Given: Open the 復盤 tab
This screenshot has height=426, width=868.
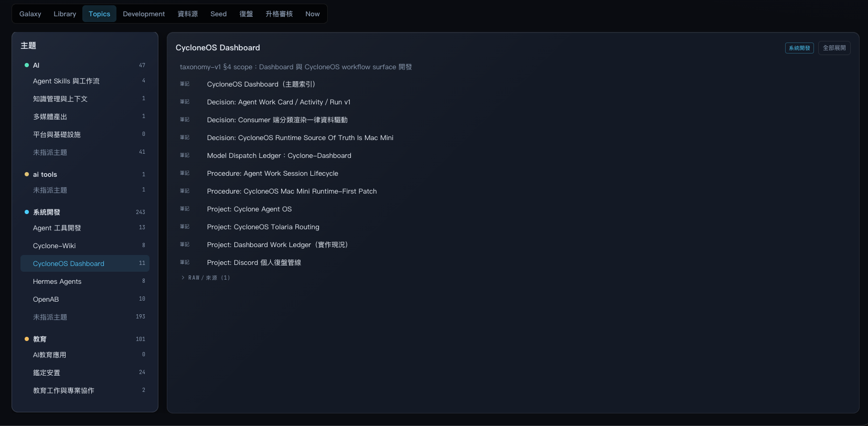Looking at the screenshot, I should click(x=246, y=14).
